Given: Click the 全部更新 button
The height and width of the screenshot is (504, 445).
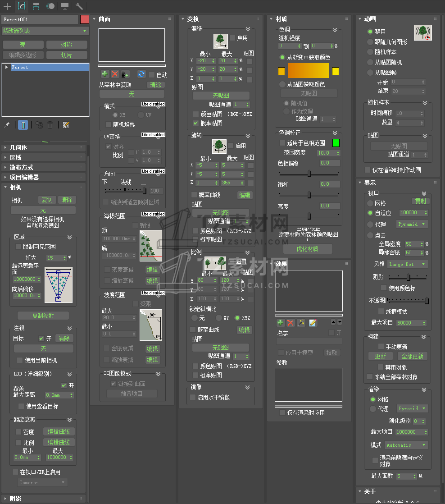Looking at the screenshot, I should coord(412,356).
